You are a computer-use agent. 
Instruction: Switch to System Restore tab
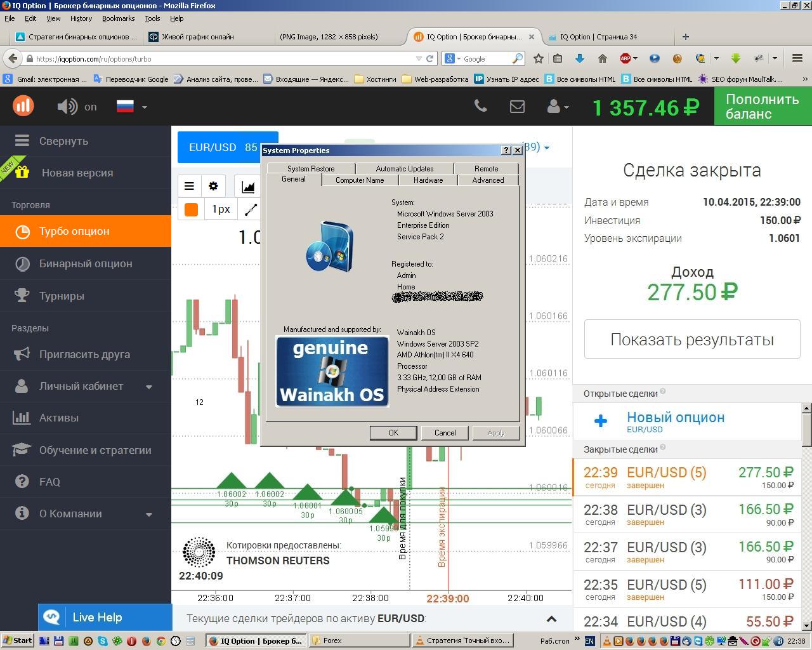[x=311, y=168]
